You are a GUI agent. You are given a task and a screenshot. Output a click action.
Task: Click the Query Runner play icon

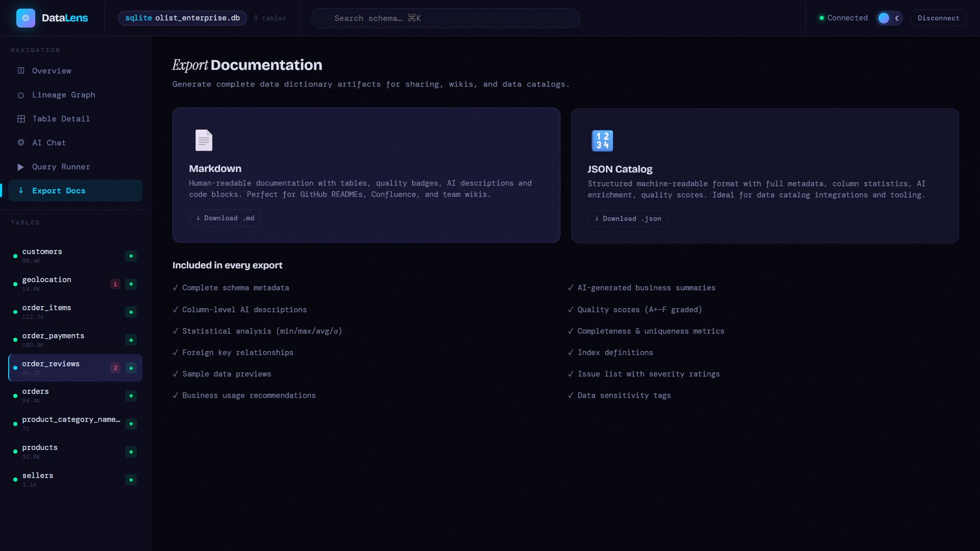click(21, 167)
